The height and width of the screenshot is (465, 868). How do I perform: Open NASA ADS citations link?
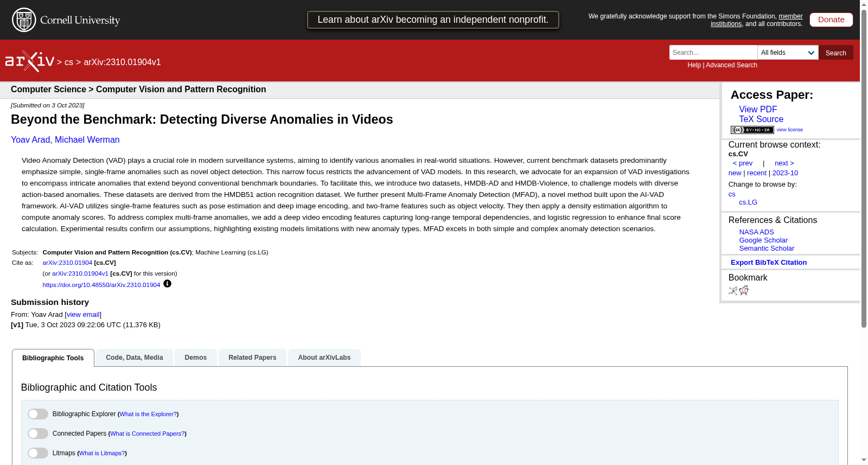756,232
